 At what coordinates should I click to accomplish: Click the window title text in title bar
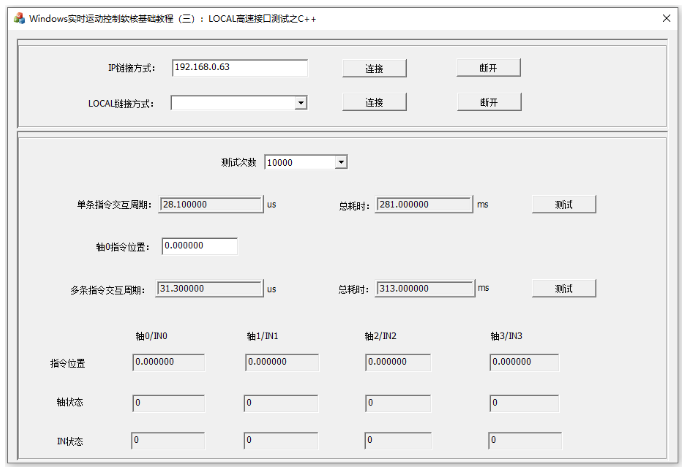click(x=172, y=18)
